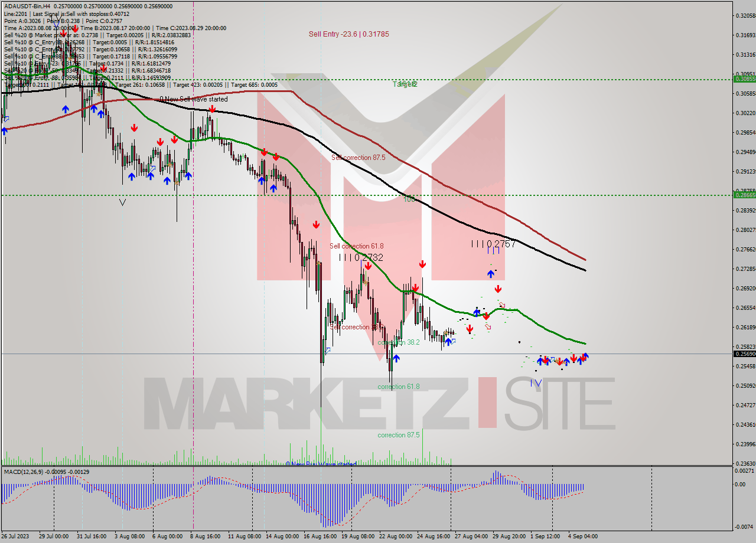
Task: Select the '0 New Sell wave started' label
Action: pyautogui.click(x=194, y=99)
